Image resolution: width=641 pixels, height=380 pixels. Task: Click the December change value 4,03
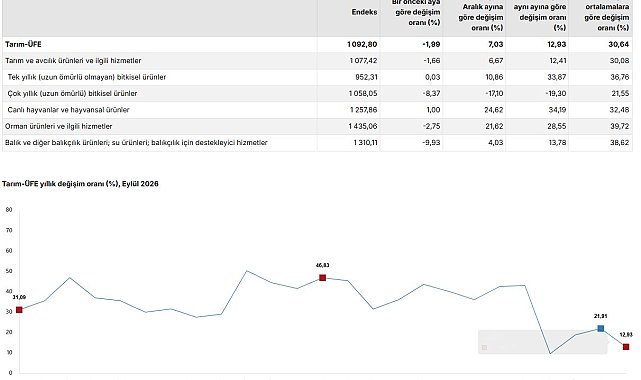click(496, 143)
